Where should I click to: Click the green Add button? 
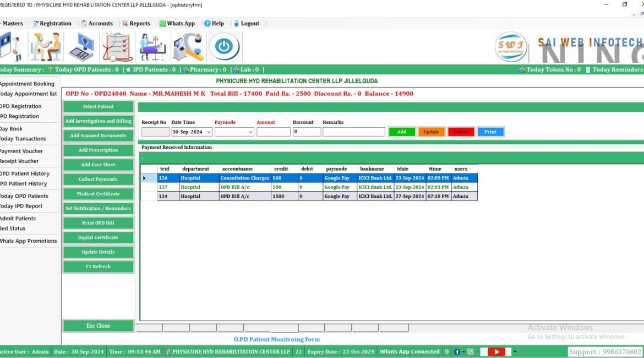tap(401, 132)
